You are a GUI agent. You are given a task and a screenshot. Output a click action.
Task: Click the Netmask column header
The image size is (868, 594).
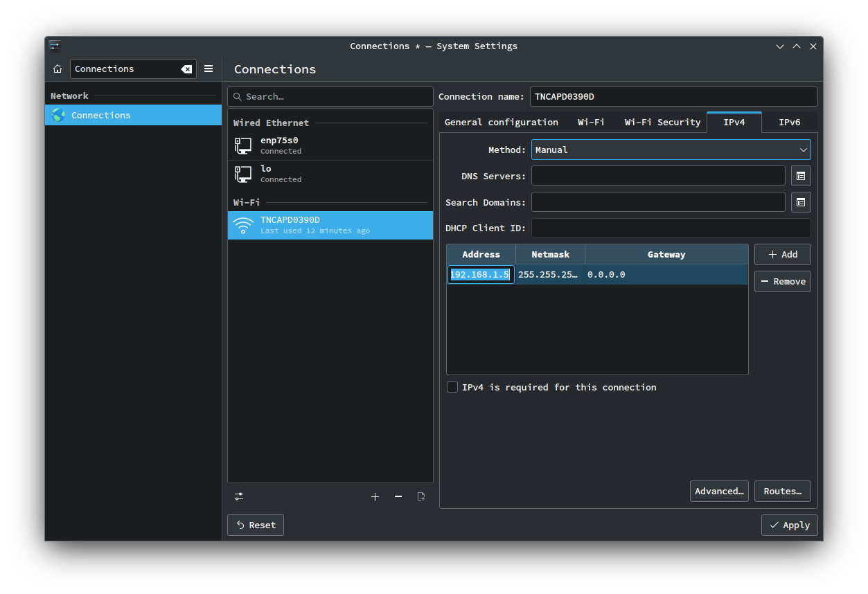coord(550,254)
